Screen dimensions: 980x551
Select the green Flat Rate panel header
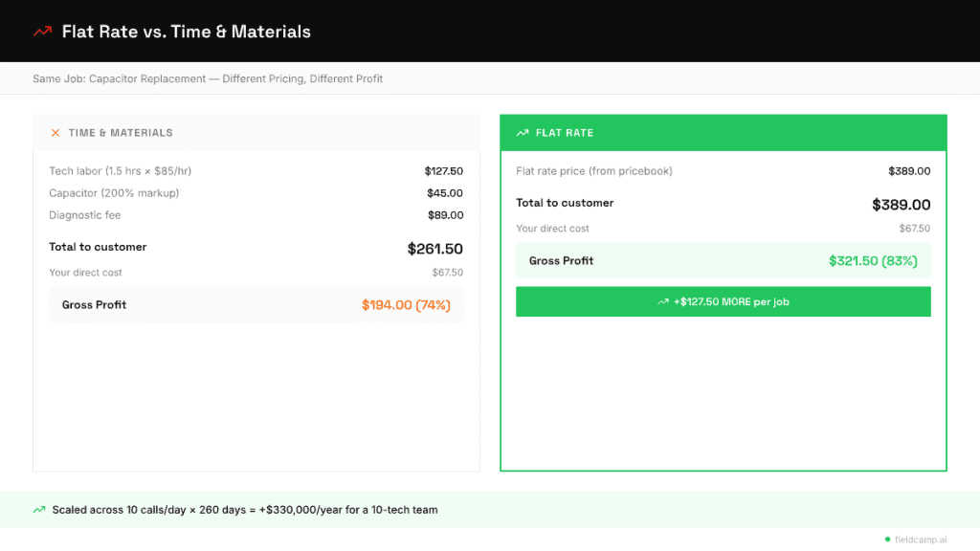[723, 133]
